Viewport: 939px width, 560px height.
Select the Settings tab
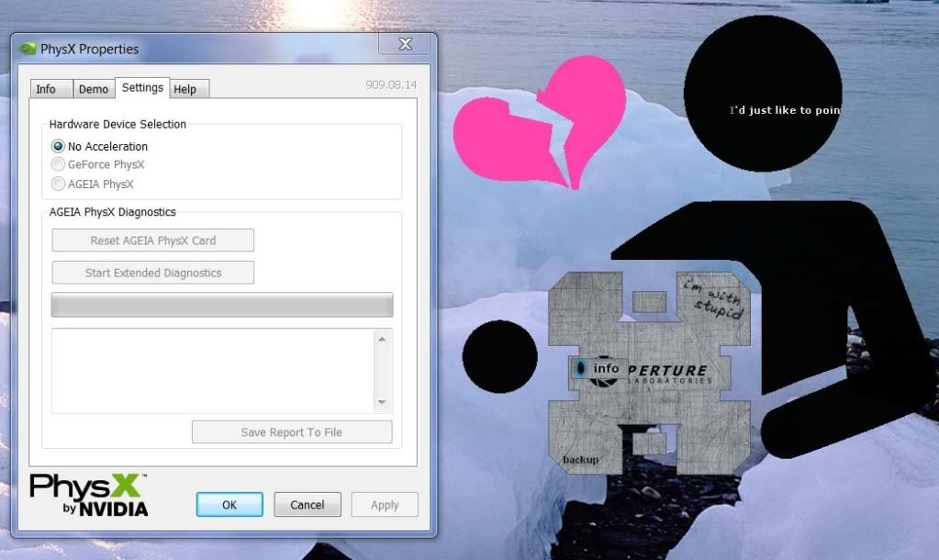[x=142, y=87]
